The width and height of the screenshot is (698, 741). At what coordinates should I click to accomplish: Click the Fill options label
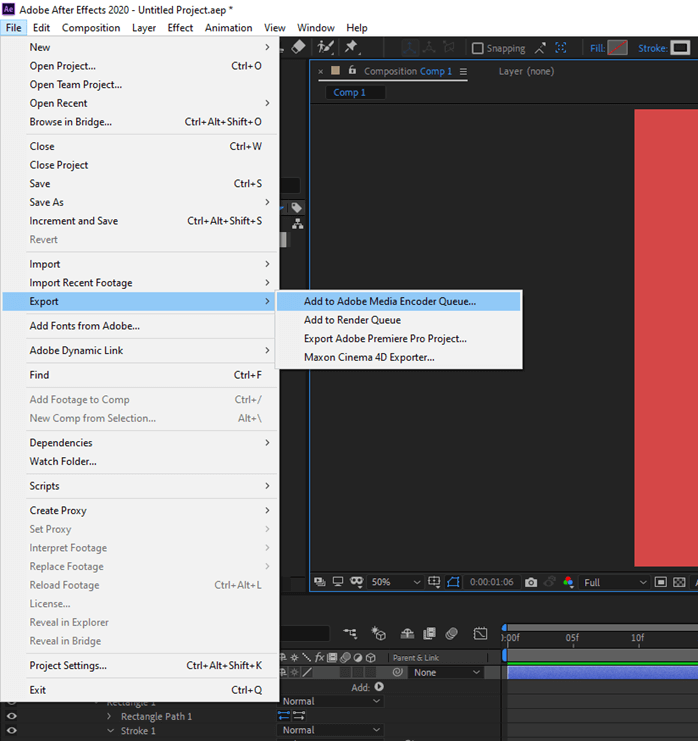point(597,48)
